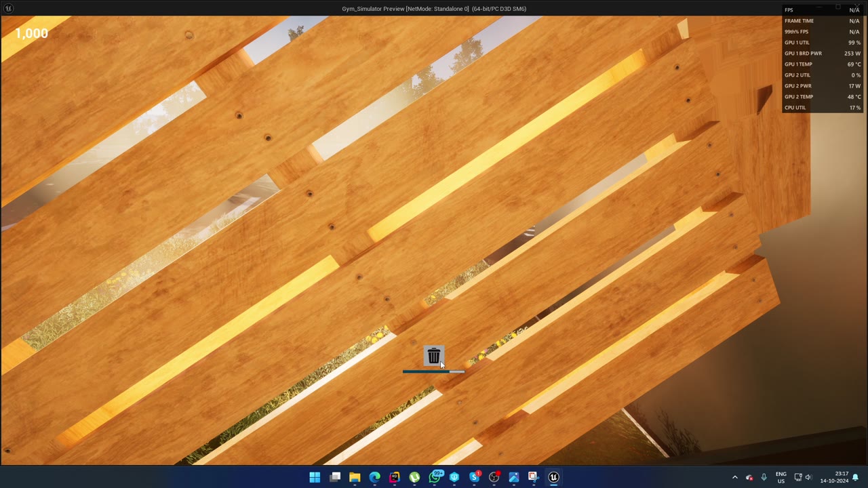Open the teal hexagon monitor app on the taskbar
Viewport: 868px width, 488px height.
pos(454,477)
